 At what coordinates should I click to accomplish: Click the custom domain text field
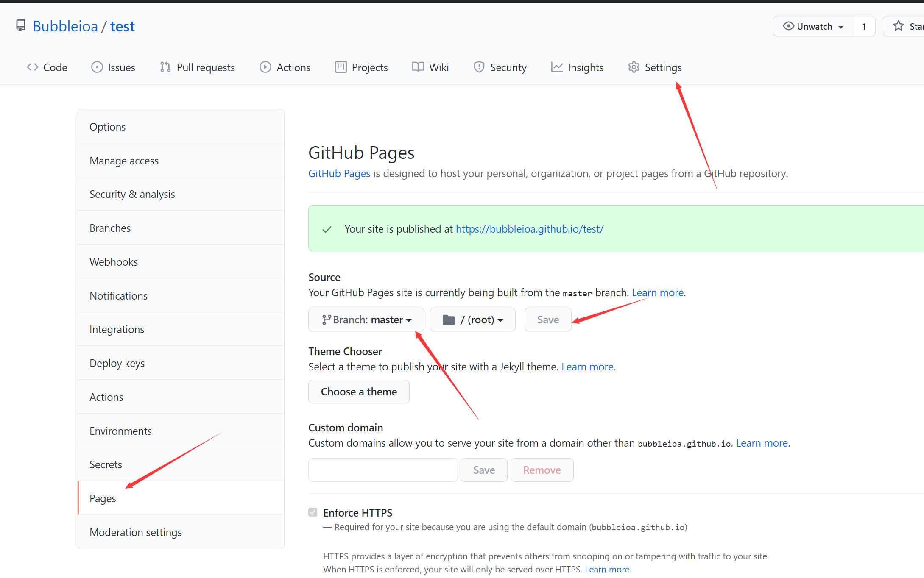tap(383, 470)
